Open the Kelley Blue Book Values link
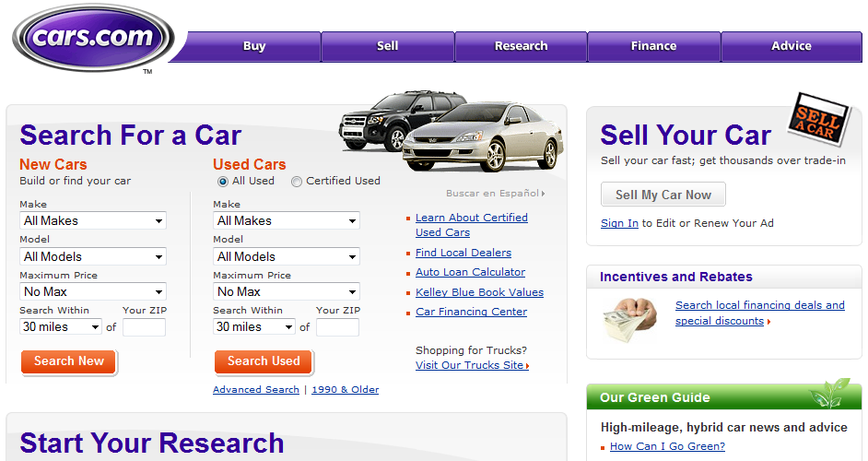The image size is (868, 461). 479,292
